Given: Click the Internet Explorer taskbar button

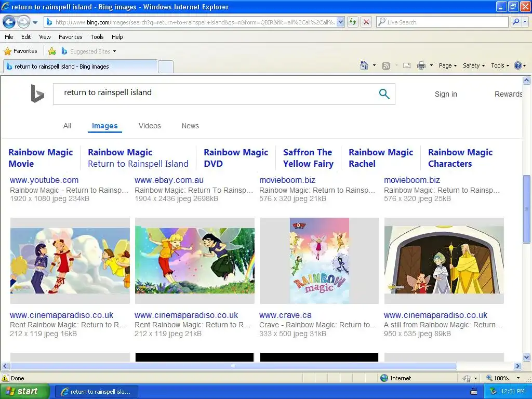Looking at the screenshot, I should (x=96, y=392).
